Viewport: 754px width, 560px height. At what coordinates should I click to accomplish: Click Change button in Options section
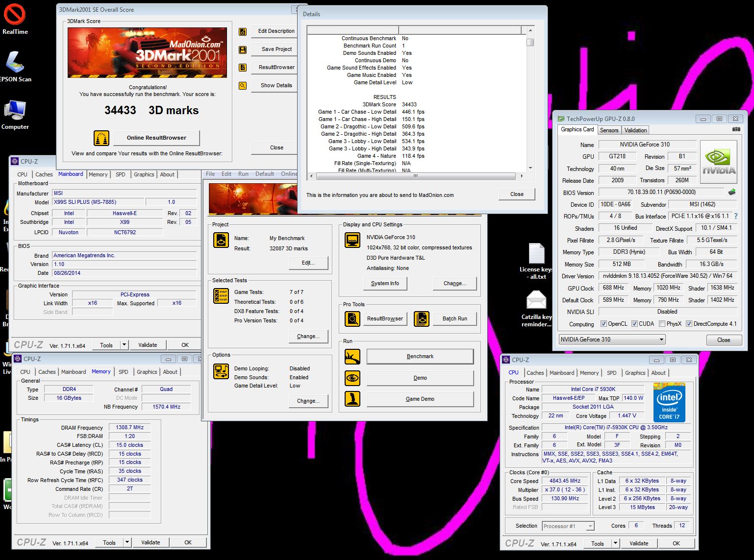(308, 401)
